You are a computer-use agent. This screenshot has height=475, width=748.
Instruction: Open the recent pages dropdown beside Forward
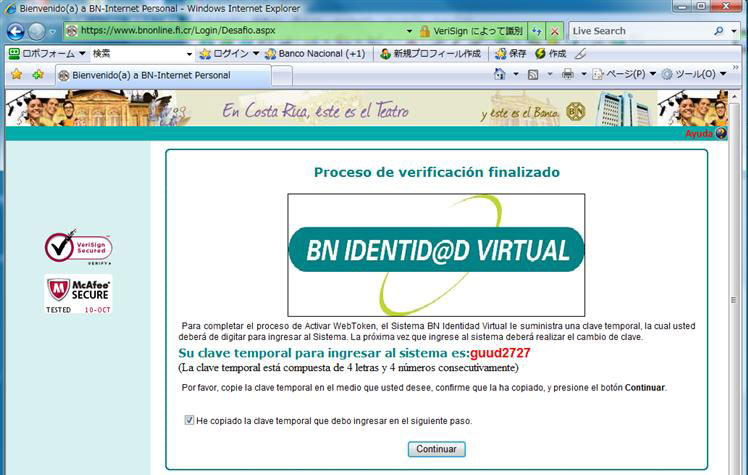pos(52,32)
